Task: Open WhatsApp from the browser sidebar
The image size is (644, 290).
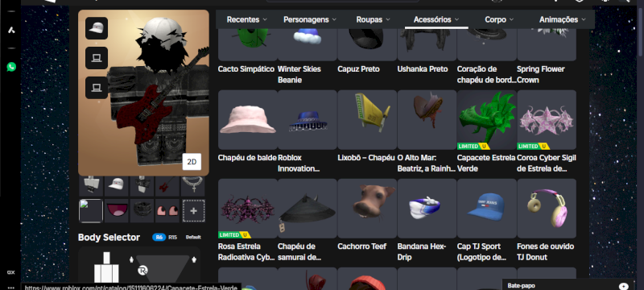Action: pyautogui.click(x=11, y=67)
